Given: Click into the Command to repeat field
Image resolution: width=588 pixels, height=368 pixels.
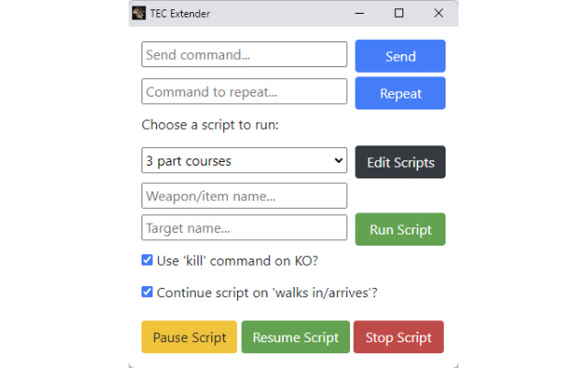Looking at the screenshot, I should (244, 92).
